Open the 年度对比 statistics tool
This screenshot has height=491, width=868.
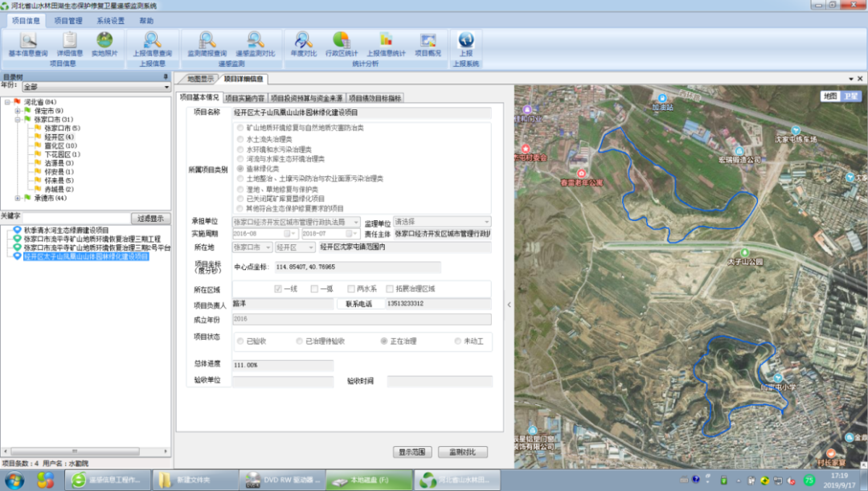303,44
